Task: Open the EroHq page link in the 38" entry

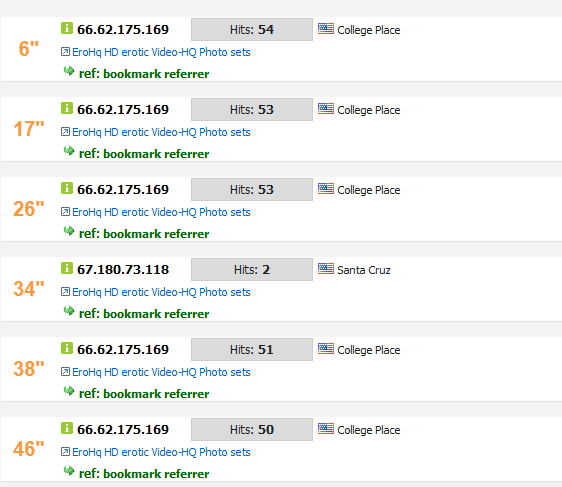Action: pos(161,372)
